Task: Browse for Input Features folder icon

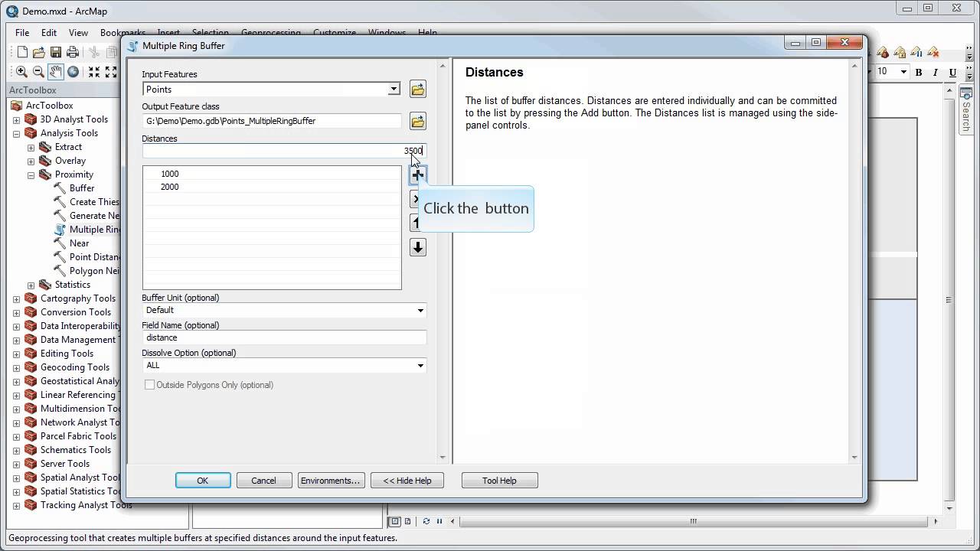Action: (x=417, y=90)
